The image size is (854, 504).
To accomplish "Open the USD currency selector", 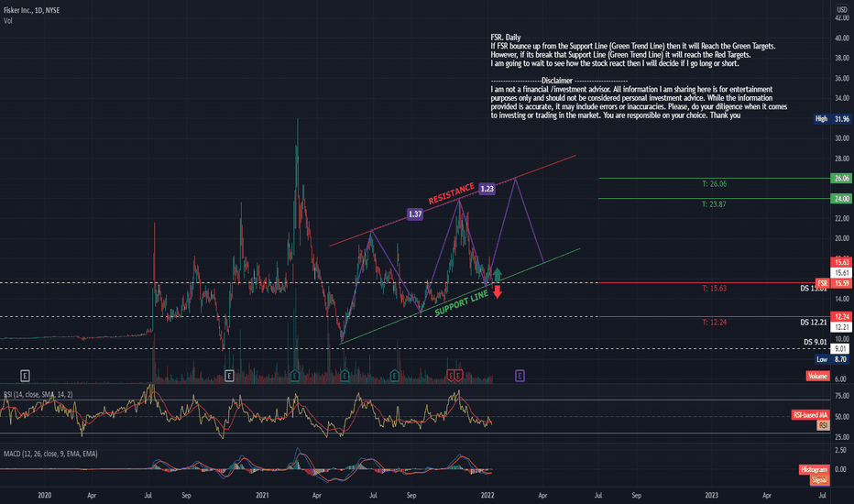I will pyautogui.click(x=842, y=9).
